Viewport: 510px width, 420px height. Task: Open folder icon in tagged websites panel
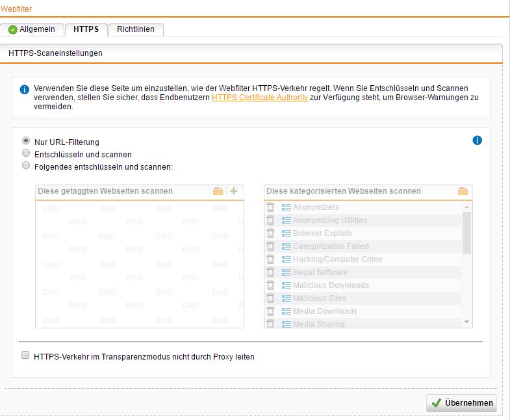point(218,191)
